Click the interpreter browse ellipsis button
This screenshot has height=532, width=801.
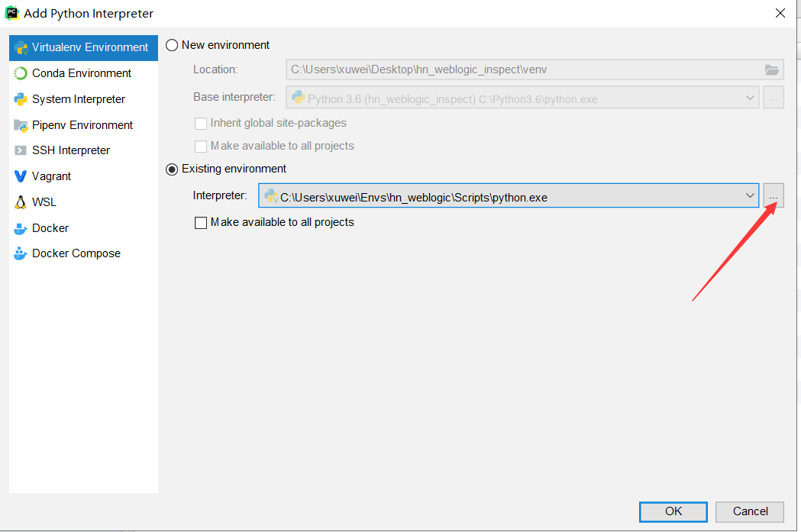pos(774,195)
